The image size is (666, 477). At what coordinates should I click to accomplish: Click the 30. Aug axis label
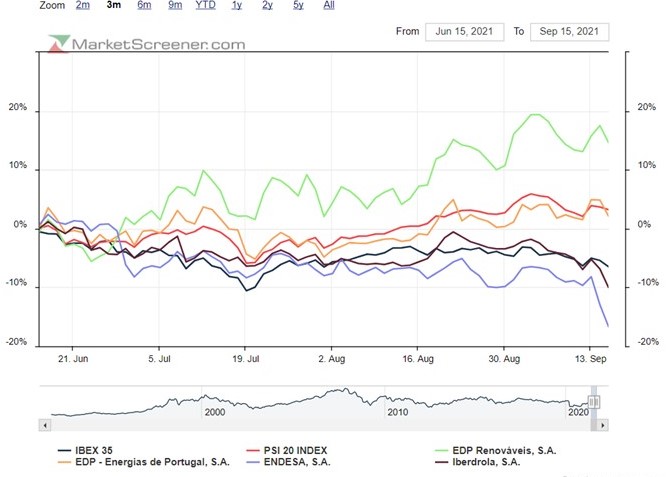pos(504,359)
